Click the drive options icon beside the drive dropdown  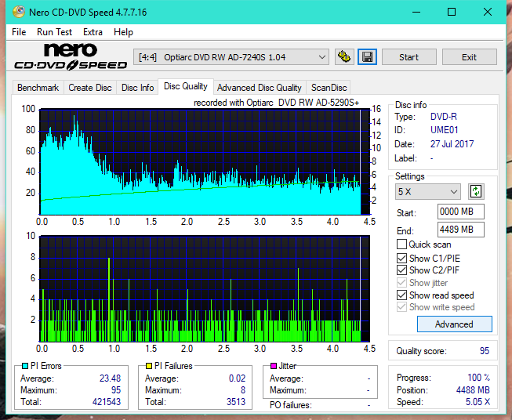(x=344, y=57)
